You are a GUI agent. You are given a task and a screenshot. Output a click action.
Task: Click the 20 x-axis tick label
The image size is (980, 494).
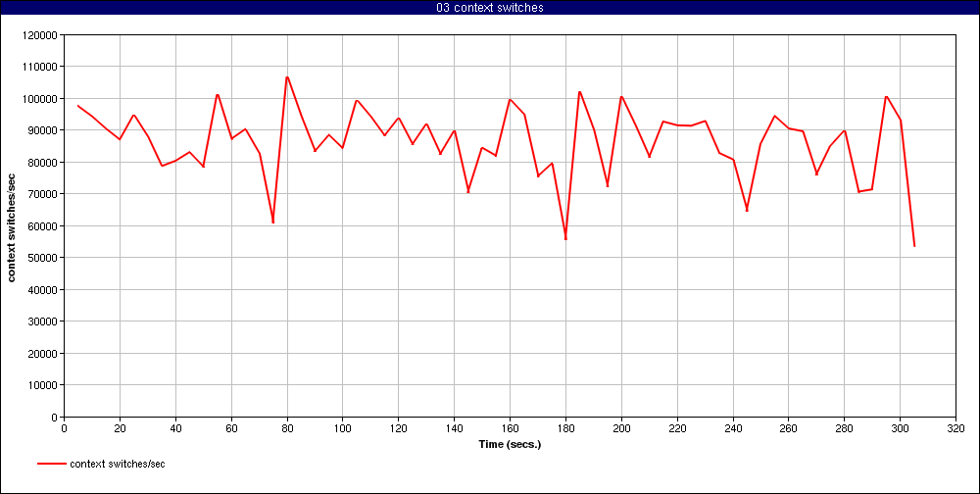tap(120, 427)
